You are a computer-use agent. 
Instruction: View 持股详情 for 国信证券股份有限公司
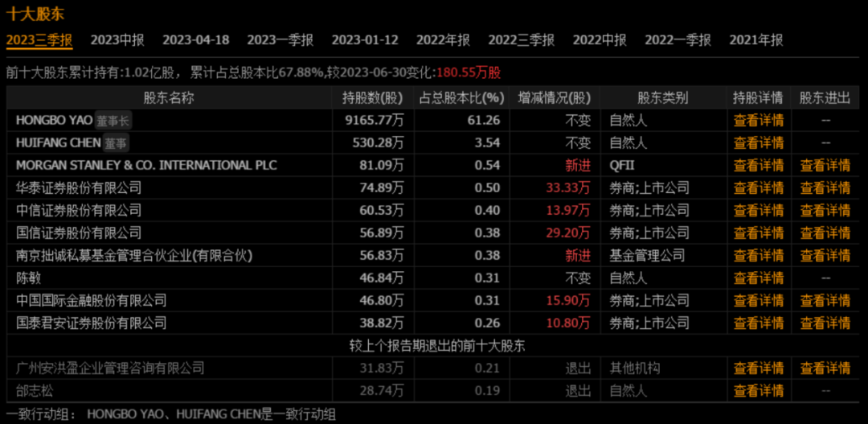[759, 233]
